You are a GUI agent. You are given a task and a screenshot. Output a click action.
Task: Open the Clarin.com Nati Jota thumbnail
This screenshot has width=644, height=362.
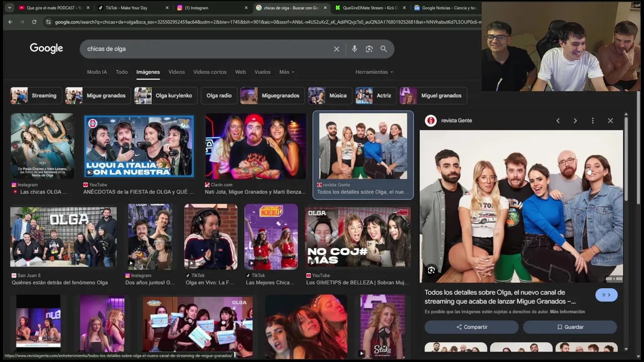click(x=255, y=146)
